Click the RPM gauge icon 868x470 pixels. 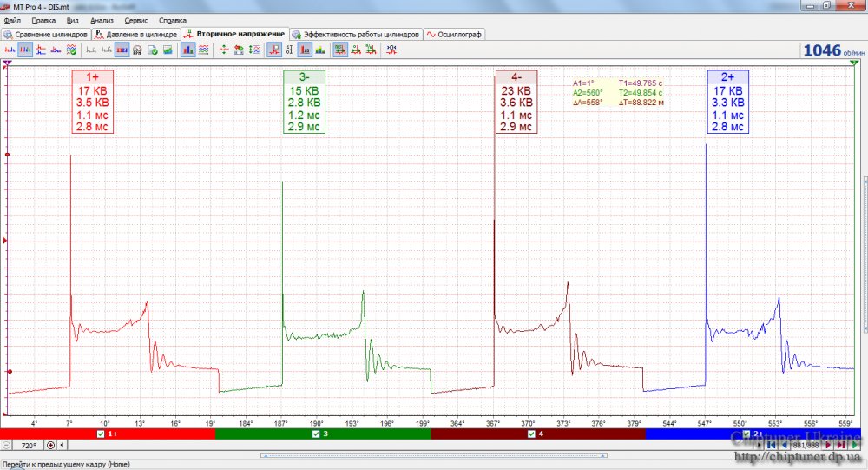click(137, 50)
